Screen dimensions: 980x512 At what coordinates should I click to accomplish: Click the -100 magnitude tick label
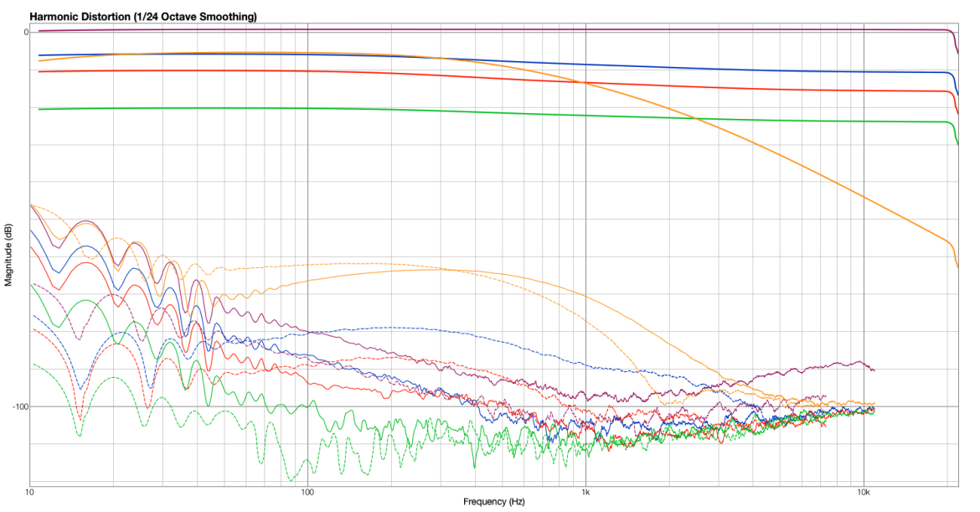tap(20, 407)
